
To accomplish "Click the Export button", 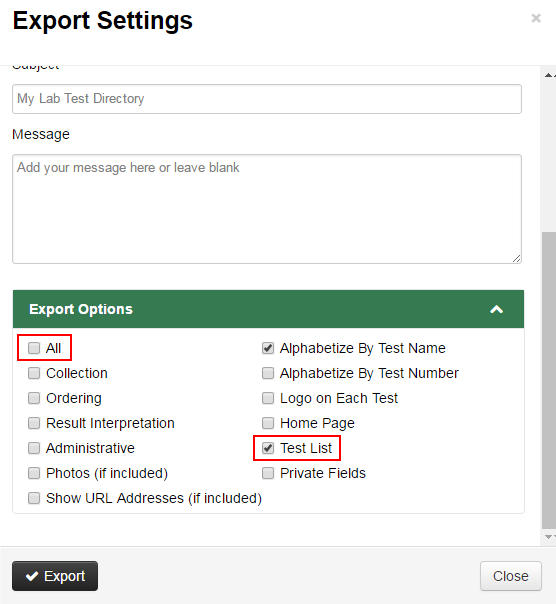I will pyautogui.click(x=55, y=576).
